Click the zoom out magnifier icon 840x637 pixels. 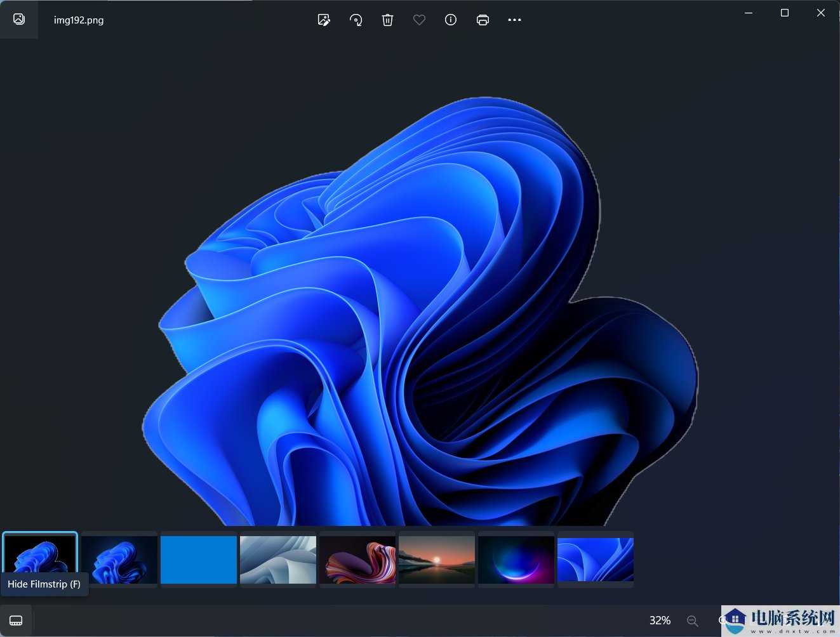click(x=692, y=621)
